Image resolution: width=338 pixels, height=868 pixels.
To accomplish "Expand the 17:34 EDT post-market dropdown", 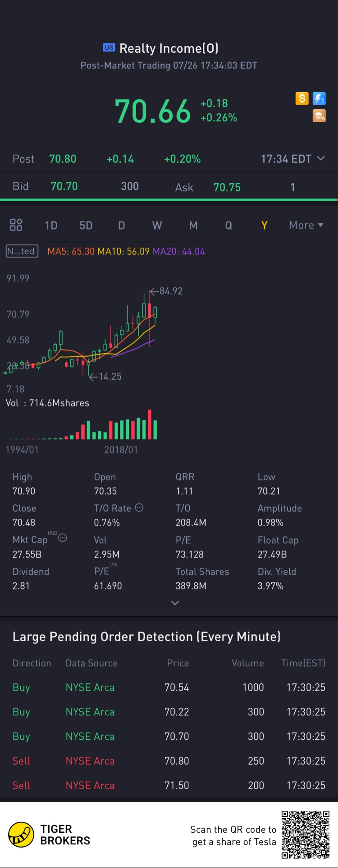I will tap(293, 159).
